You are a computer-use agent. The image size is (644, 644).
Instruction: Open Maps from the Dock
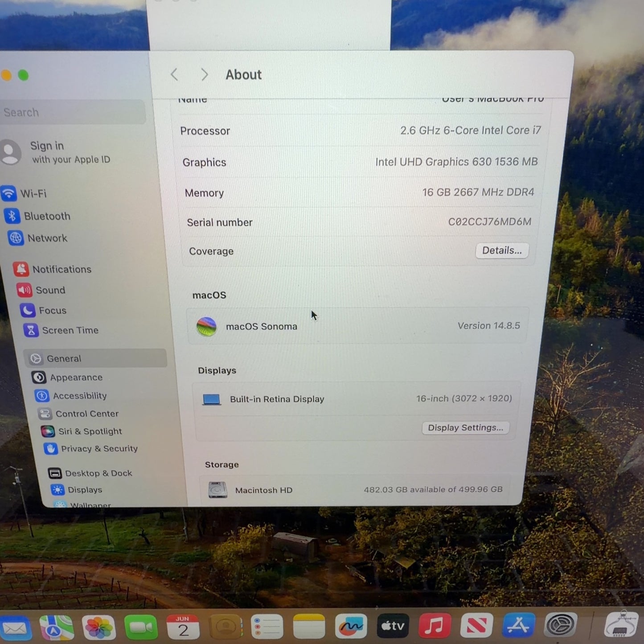(57, 628)
